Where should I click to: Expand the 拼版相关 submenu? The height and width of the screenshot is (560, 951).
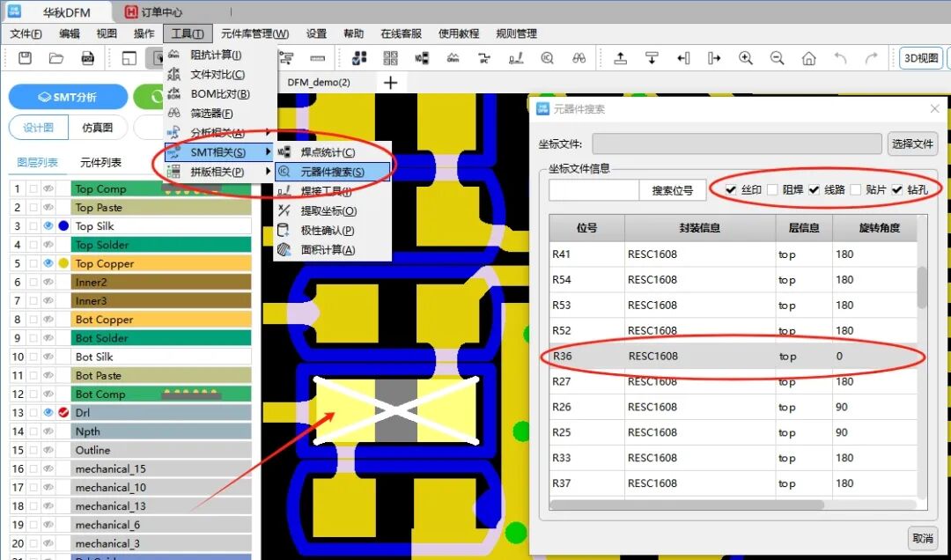(217, 172)
